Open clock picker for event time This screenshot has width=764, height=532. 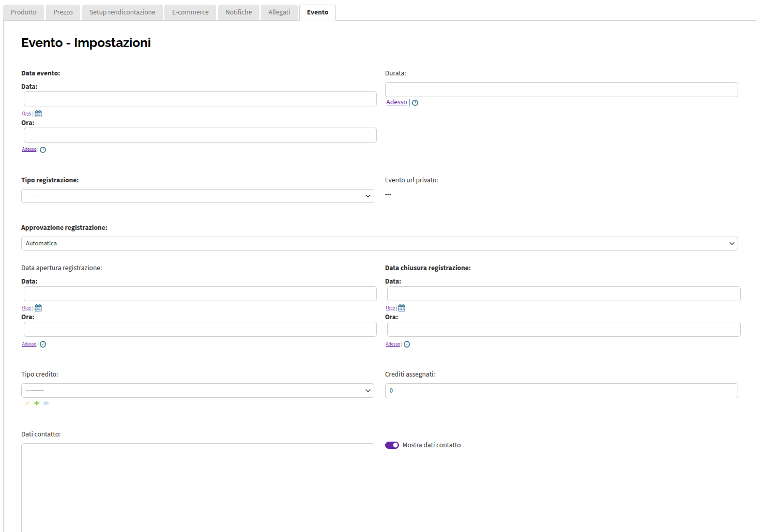43,150
